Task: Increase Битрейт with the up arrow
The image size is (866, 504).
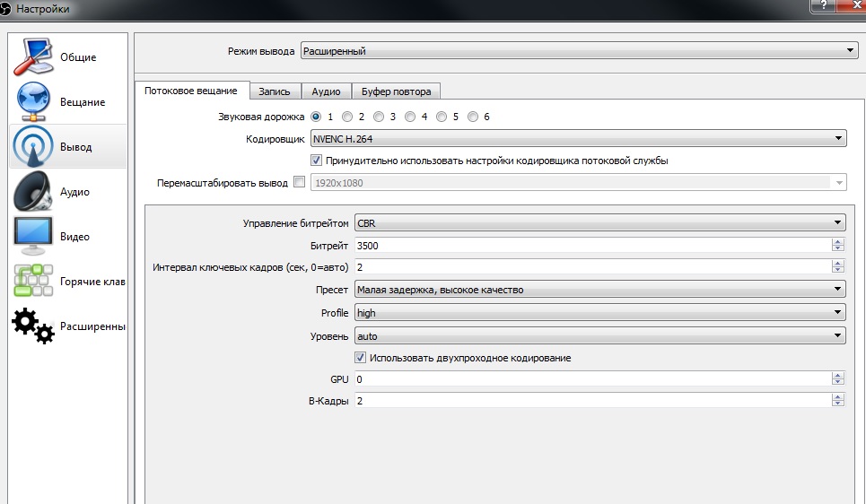Action: coord(838,242)
